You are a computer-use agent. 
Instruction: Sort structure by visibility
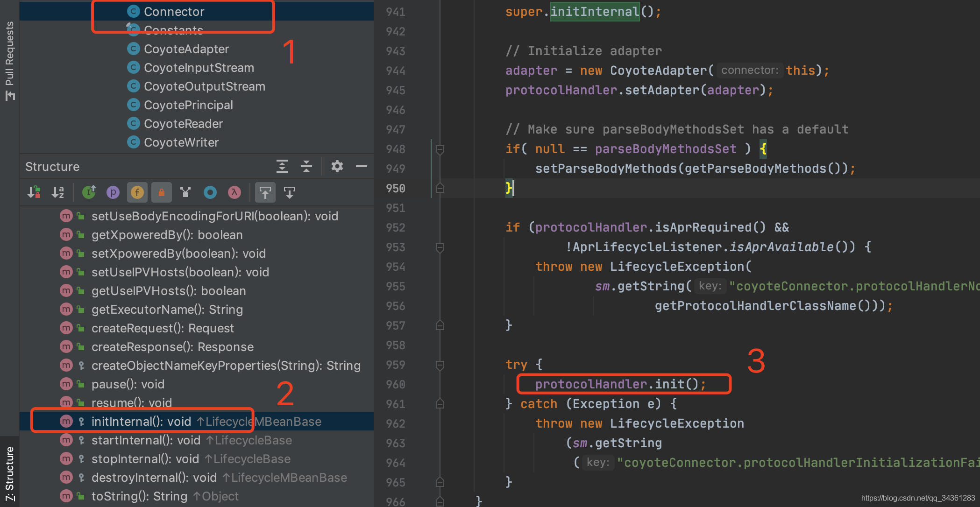pyautogui.click(x=34, y=192)
